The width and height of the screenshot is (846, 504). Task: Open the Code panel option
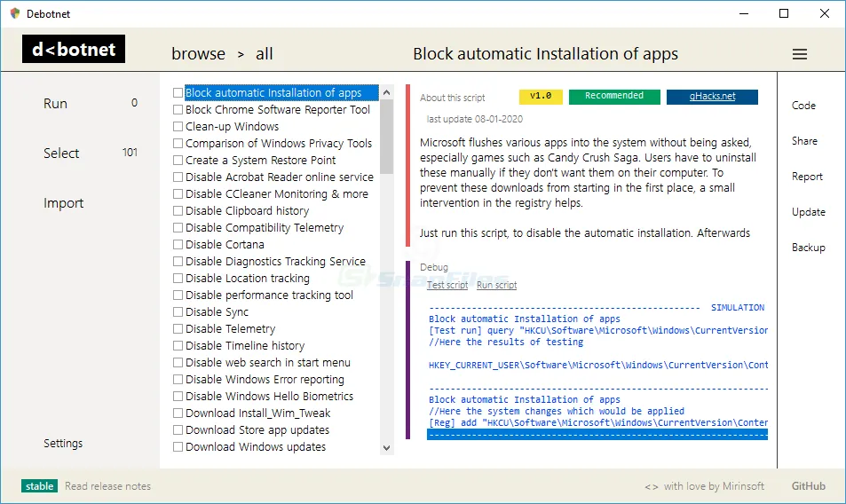click(x=803, y=106)
